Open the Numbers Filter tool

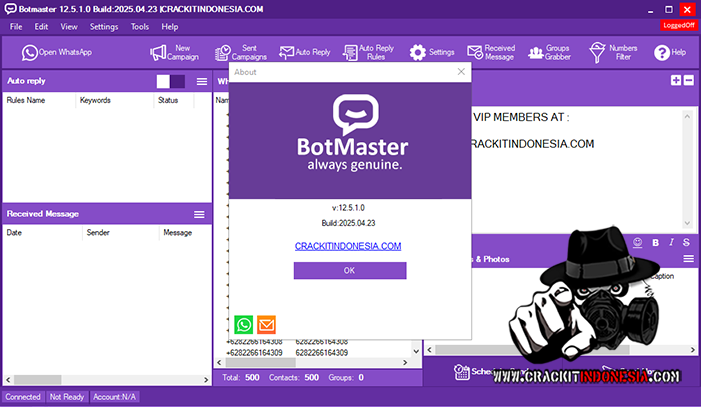(613, 52)
